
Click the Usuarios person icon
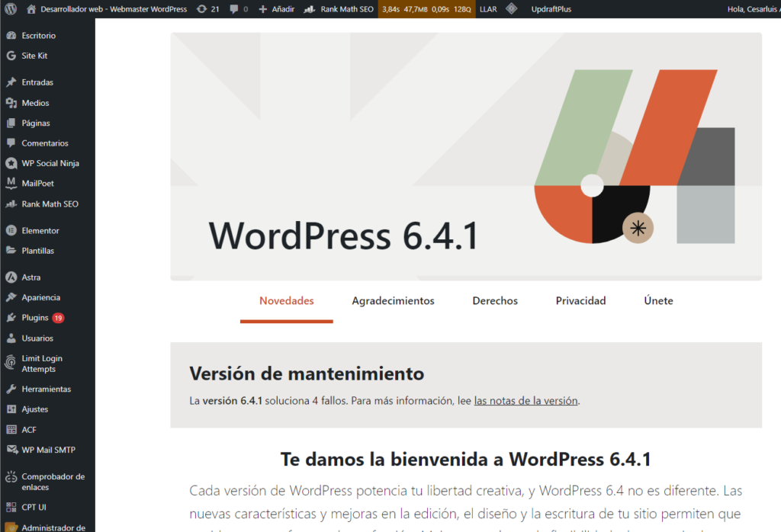[11, 338]
